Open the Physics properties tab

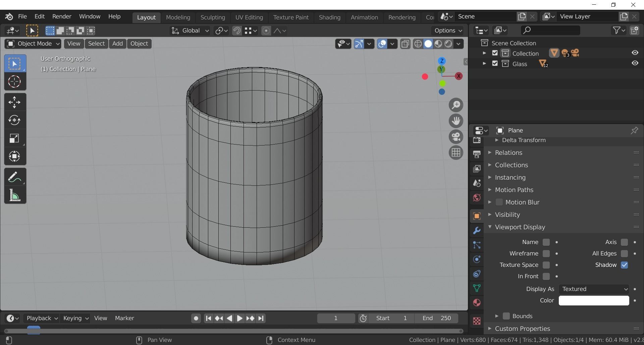click(x=477, y=259)
